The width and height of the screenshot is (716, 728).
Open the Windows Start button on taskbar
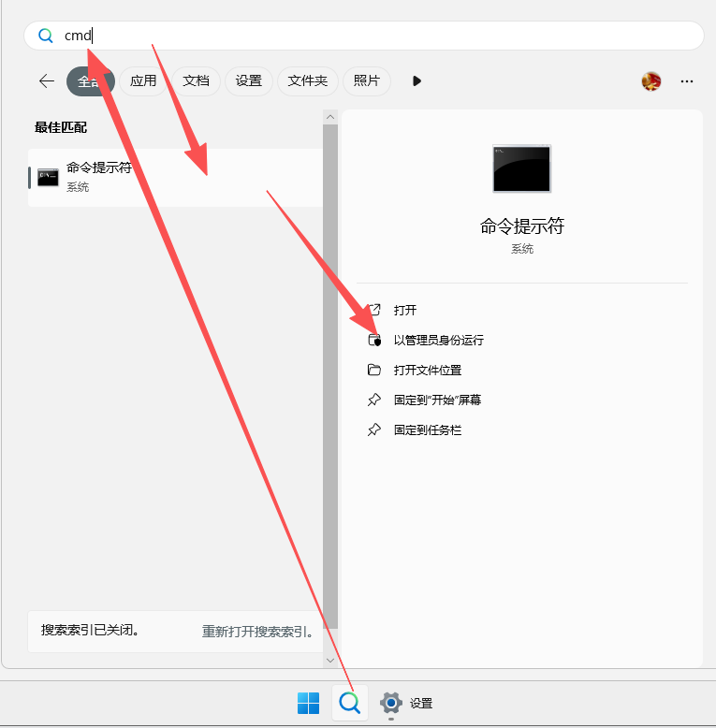coord(308,703)
